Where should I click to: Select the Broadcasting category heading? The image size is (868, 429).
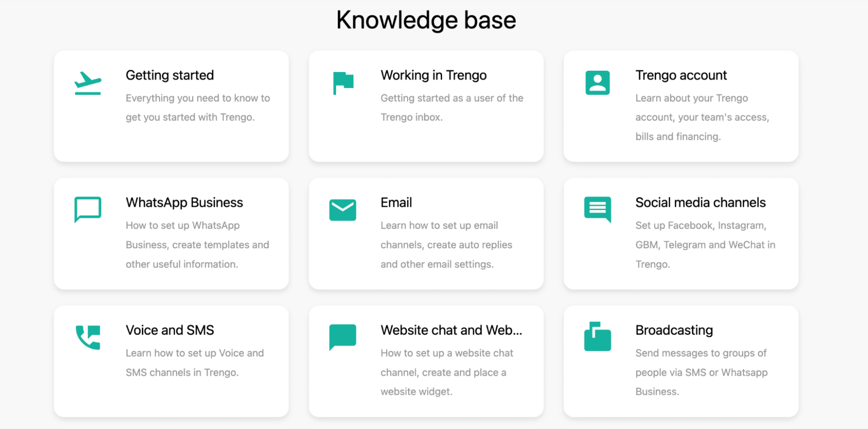(674, 330)
